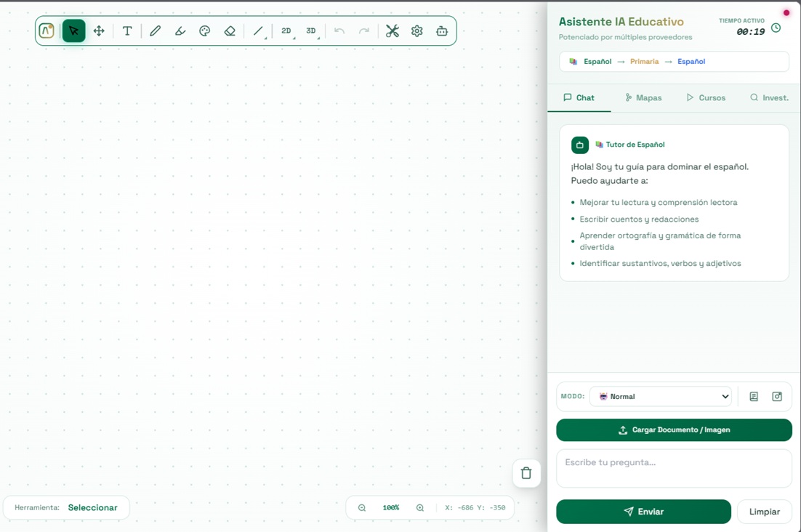
Task: Select the Text tool
Action: pyautogui.click(x=127, y=31)
